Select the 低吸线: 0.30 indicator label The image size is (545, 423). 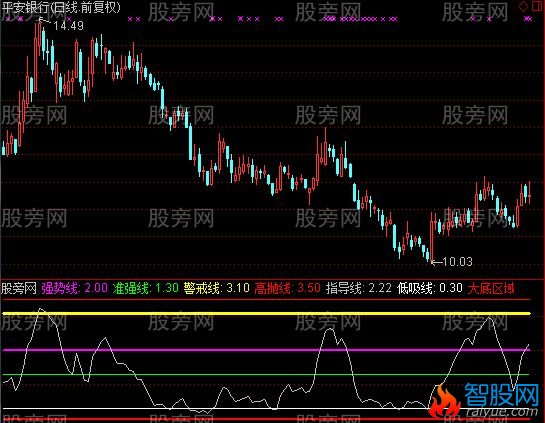click(430, 288)
